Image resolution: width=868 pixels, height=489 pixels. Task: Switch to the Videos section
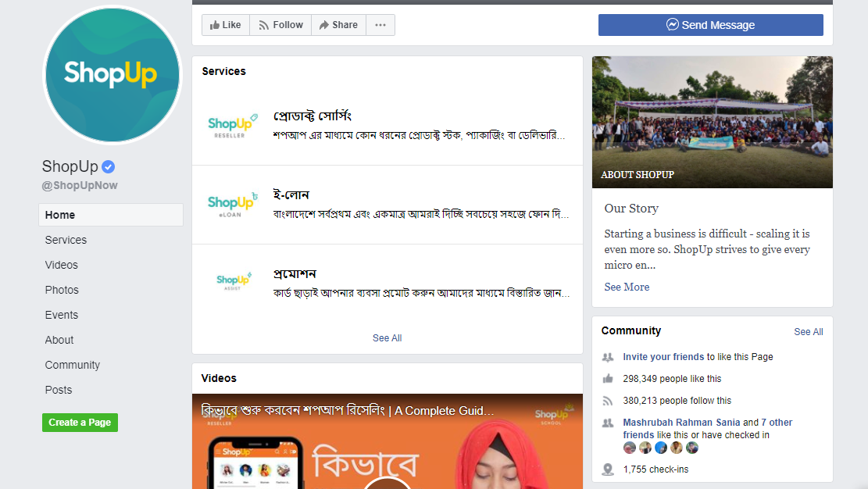61,265
